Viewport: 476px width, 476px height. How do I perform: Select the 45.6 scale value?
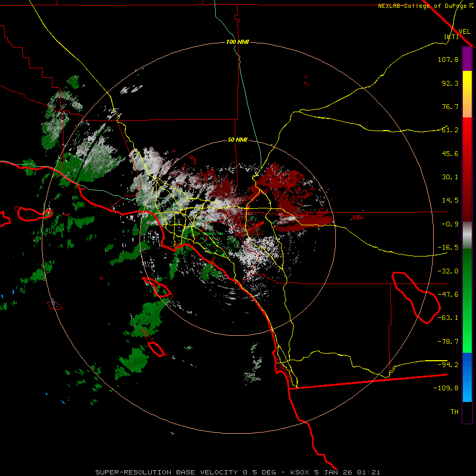point(450,153)
